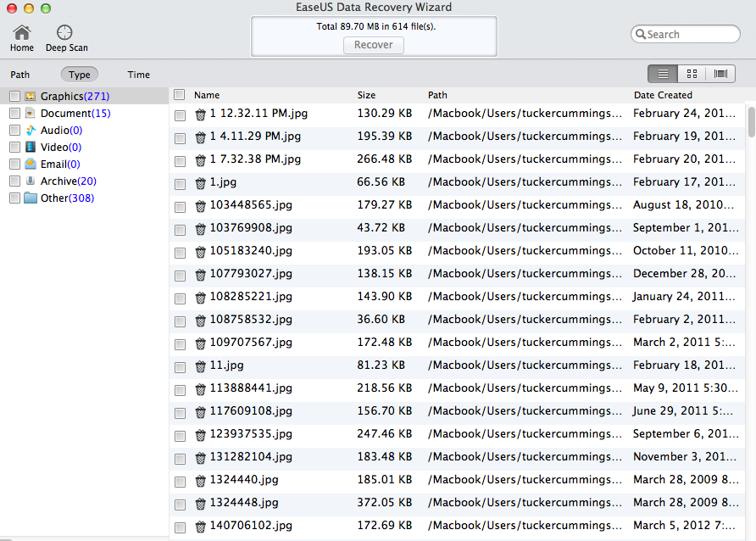Check the Document category checkbox
This screenshot has width=756, height=541.
pyautogui.click(x=15, y=113)
